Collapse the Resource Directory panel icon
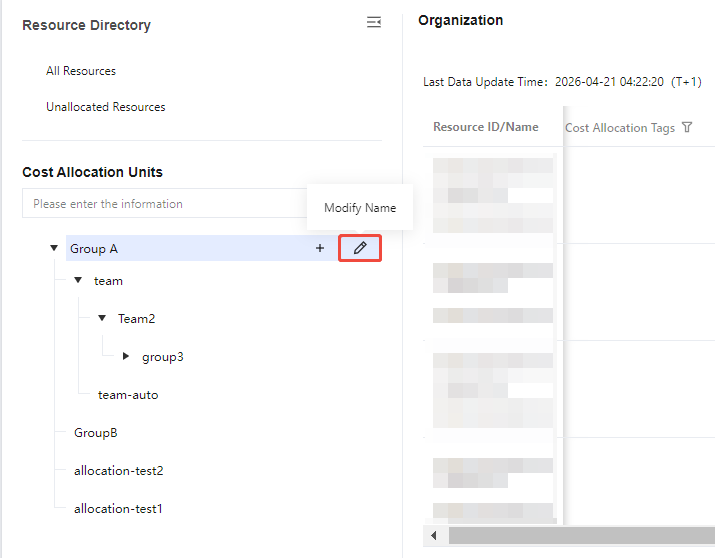The width and height of the screenshot is (715, 558). pos(374,22)
